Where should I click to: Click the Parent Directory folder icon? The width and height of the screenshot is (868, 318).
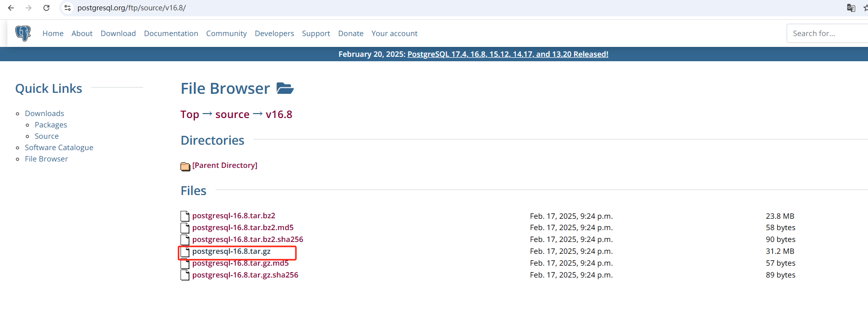(x=185, y=166)
